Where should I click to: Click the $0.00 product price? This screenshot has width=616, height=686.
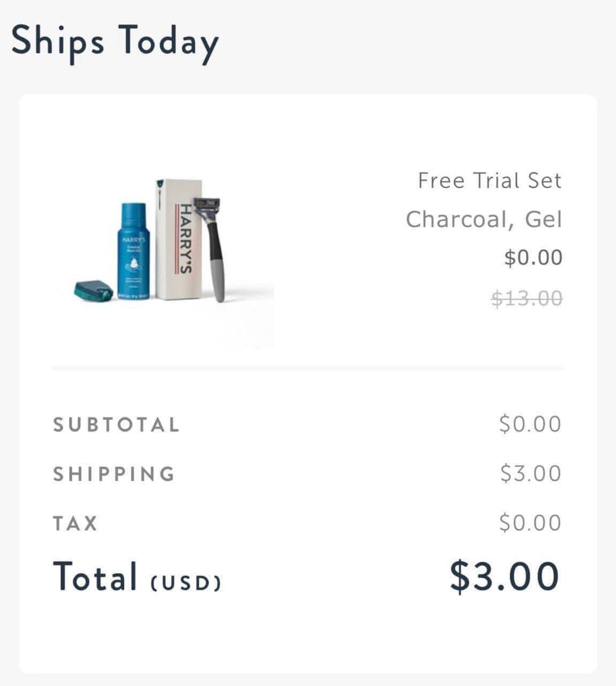pyautogui.click(x=533, y=258)
